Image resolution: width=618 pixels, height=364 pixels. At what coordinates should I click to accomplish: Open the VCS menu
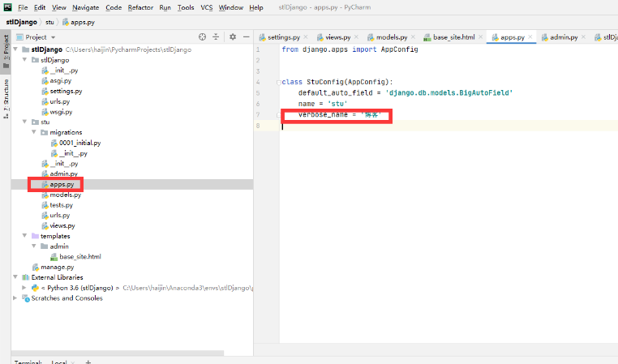(207, 7)
